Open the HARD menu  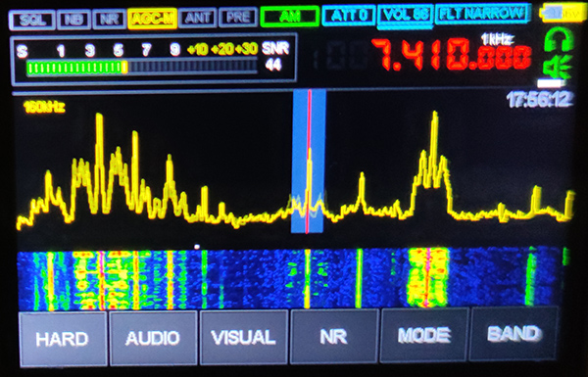click(63, 339)
